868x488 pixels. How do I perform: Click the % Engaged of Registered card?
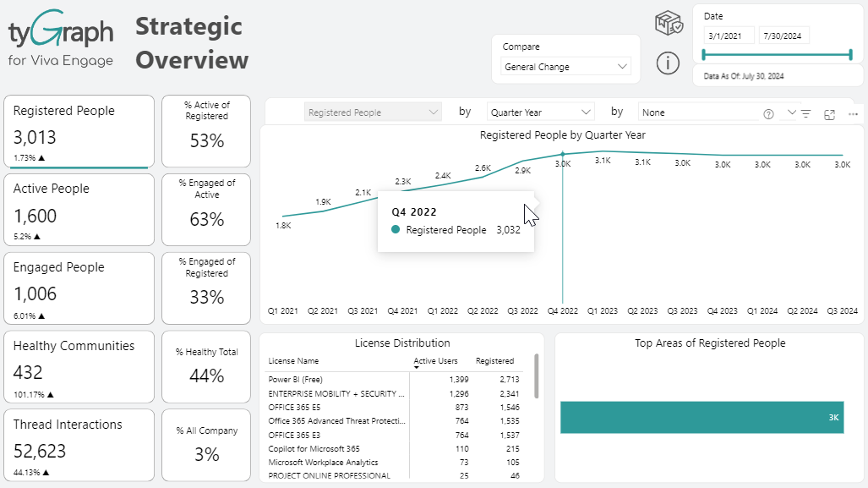[206, 288]
